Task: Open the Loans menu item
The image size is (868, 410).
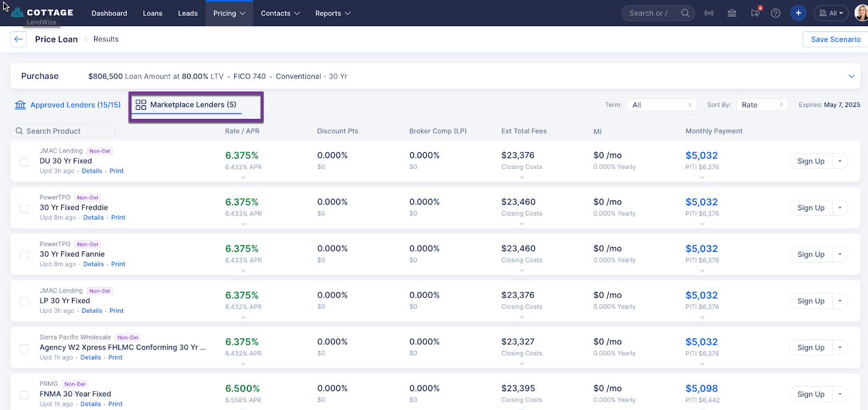Action: (x=152, y=13)
